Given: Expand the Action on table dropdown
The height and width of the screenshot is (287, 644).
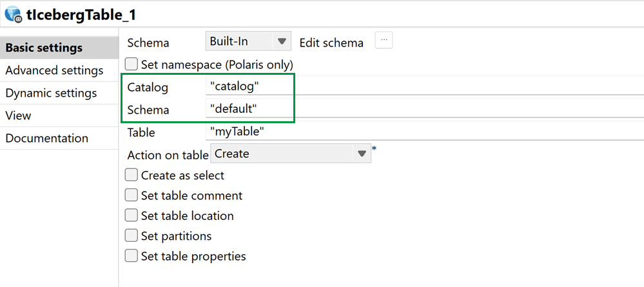Looking at the screenshot, I should click(x=361, y=154).
